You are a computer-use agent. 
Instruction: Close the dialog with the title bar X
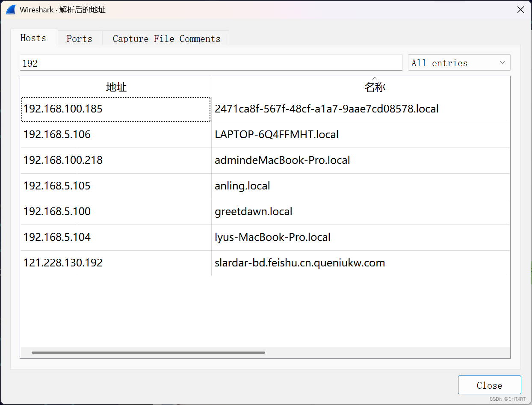pos(520,10)
